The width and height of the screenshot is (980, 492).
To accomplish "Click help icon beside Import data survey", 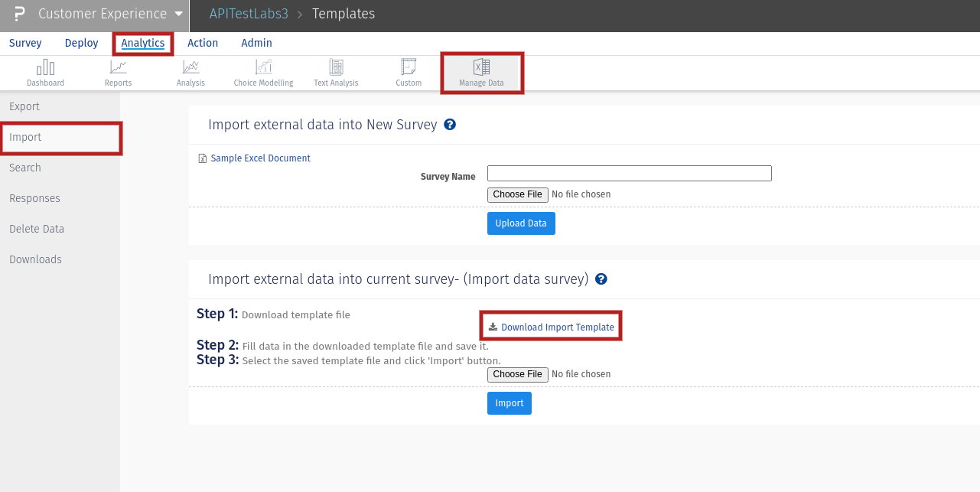I will point(601,279).
